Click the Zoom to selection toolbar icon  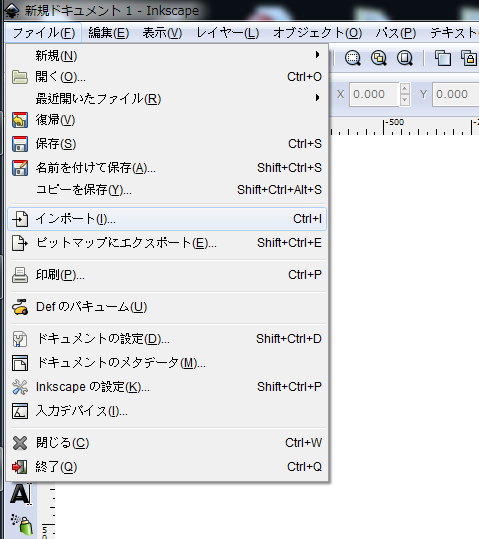click(x=352, y=58)
